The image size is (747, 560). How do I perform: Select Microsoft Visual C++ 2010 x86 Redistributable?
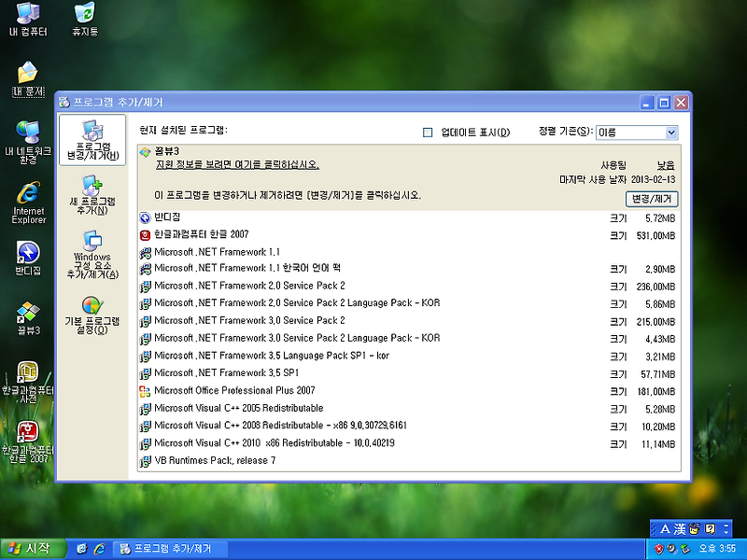pos(409,444)
